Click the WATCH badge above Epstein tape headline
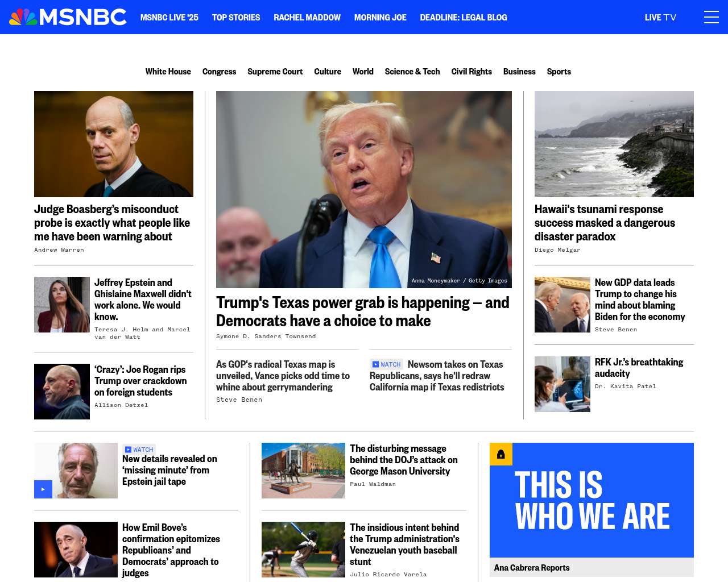This screenshot has width=728, height=582. coord(139,449)
